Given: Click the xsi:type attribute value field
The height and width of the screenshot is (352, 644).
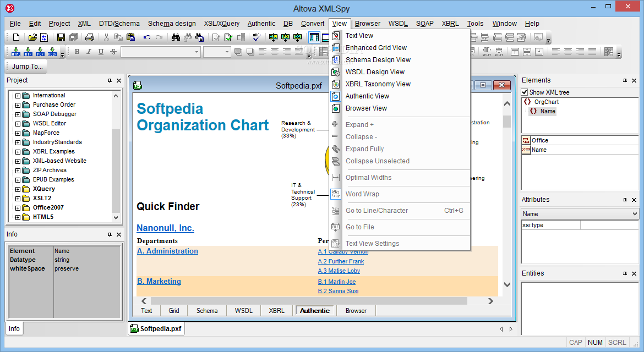Looking at the screenshot, I should (609, 226).
